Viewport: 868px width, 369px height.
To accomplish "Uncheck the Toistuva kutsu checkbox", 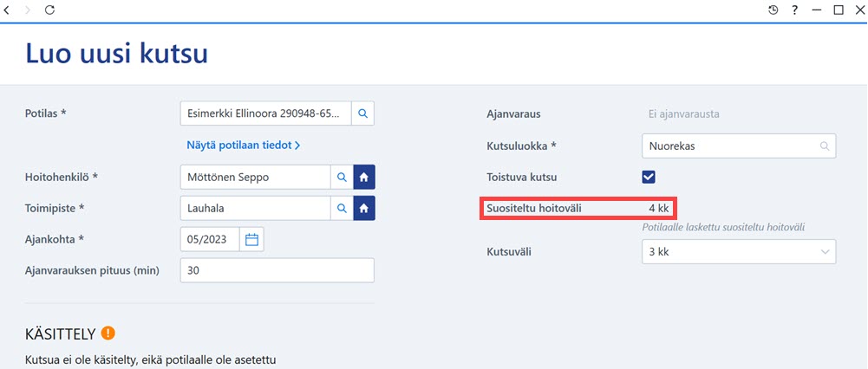I will [649, 177].
